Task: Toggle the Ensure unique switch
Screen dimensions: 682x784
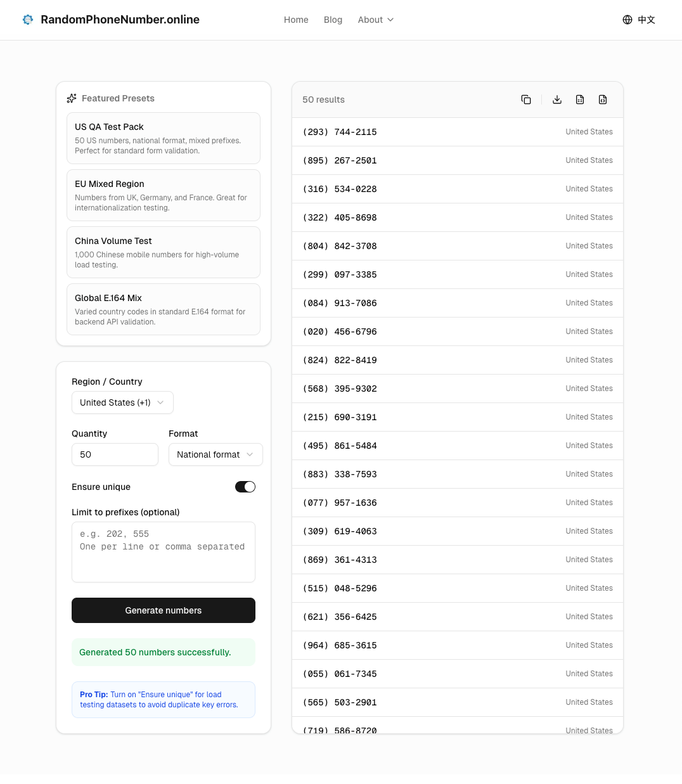Action: (x=245, y=487)
